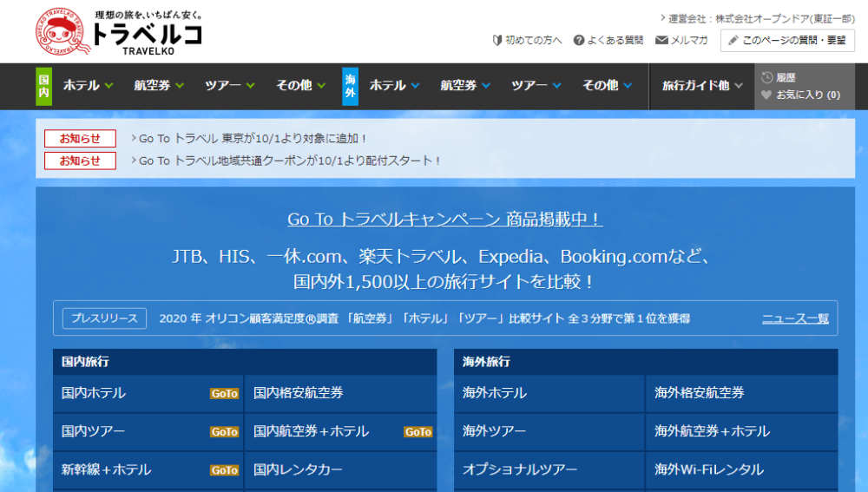Open the 国内ホテル tile
This screenshot has width=868, height=492.
(148, 393)
